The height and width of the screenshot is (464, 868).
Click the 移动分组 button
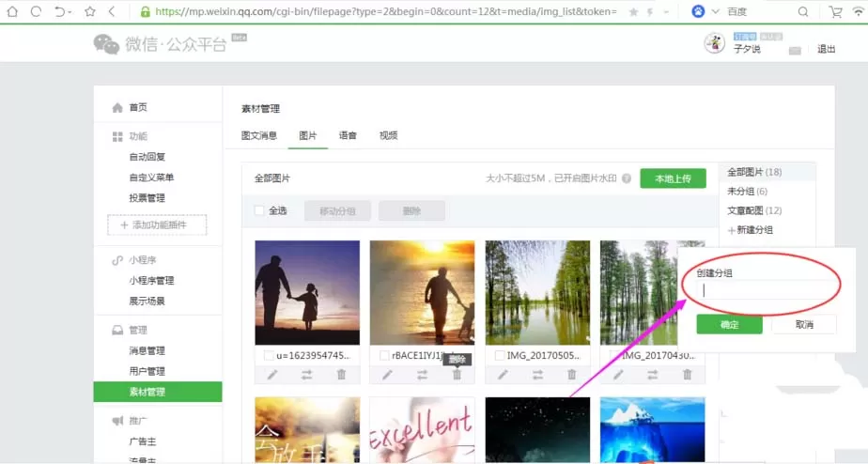coord(337,210)
